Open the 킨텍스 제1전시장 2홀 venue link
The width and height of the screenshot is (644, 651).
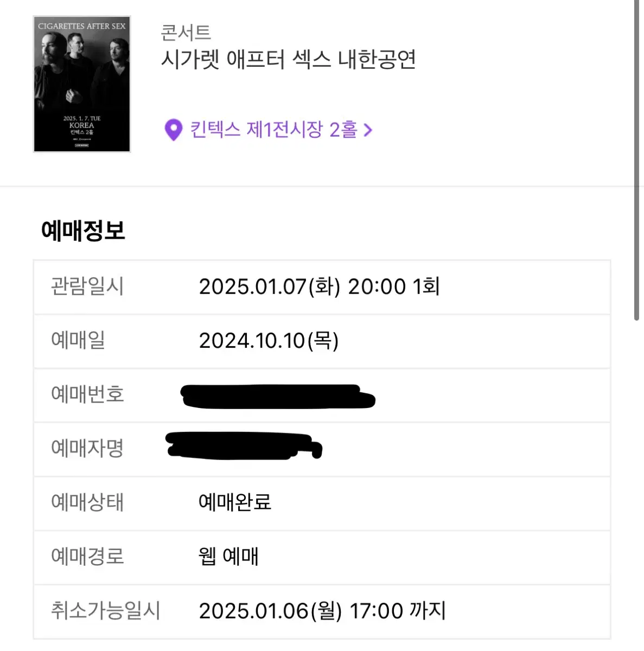273,130
